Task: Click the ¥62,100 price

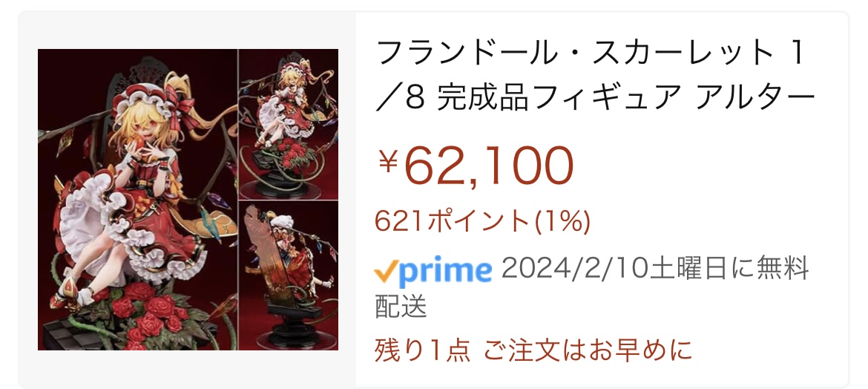Action: [x=474, y=166]
